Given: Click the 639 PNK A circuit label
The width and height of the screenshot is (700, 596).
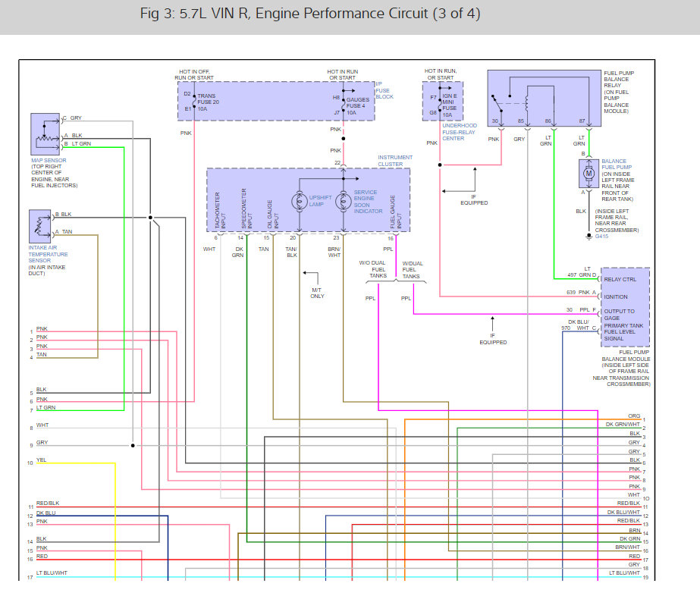Looking at the screenshot, I should tap(581, 293).
